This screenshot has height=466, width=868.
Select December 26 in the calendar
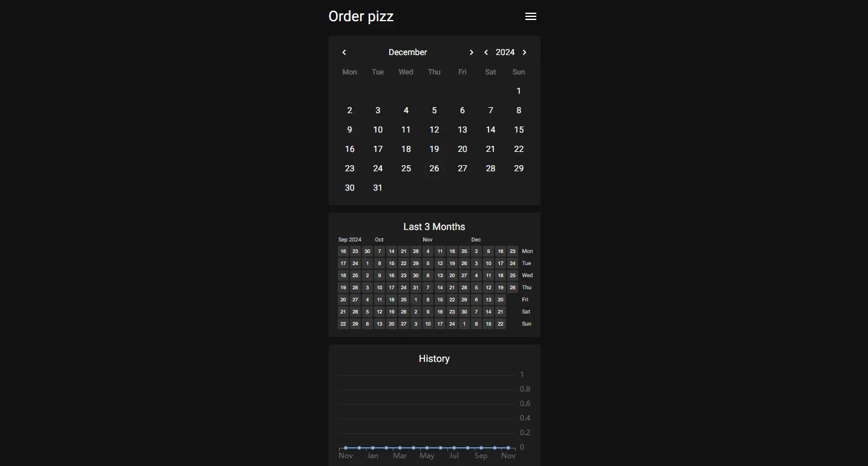coord(434,168)
